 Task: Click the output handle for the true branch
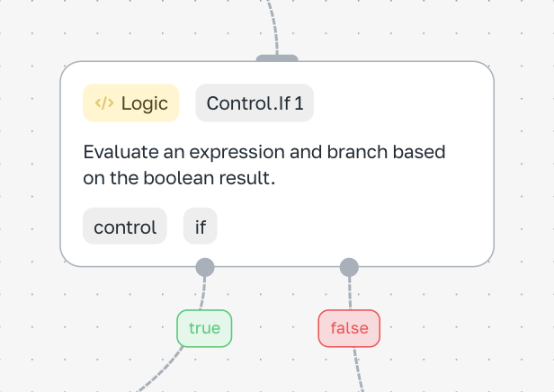[205, 267]
